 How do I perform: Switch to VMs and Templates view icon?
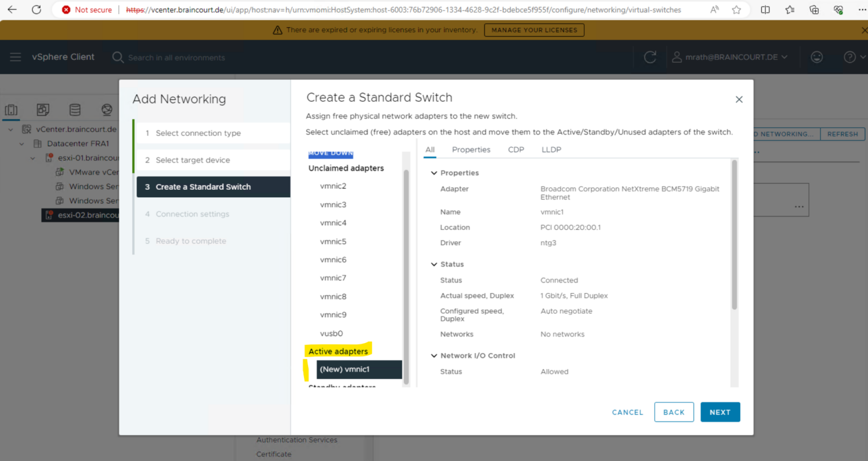[x=43, y=110]
